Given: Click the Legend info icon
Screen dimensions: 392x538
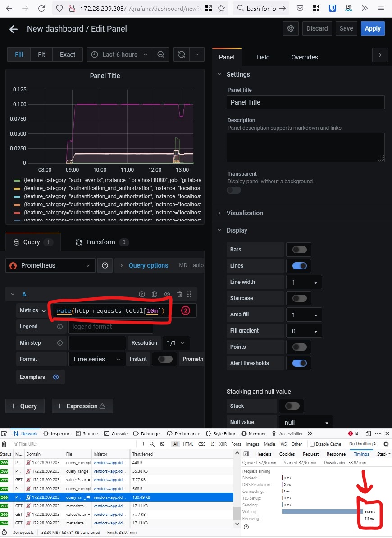Looking at the screenshot, I should [59, 327].
